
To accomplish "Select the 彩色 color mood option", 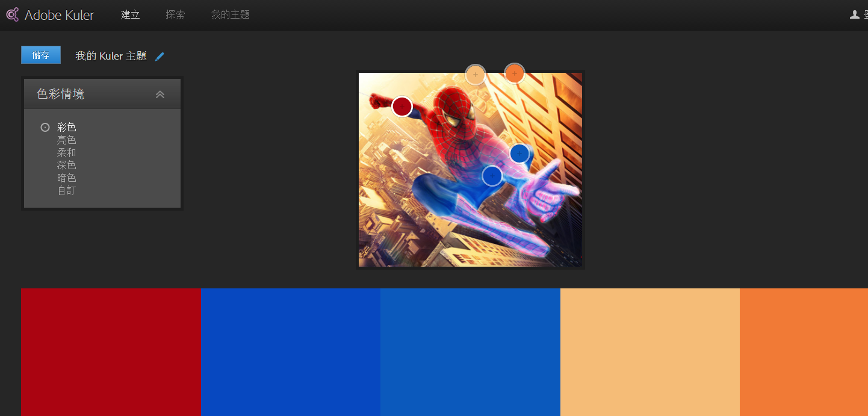I will click(66, 127).
